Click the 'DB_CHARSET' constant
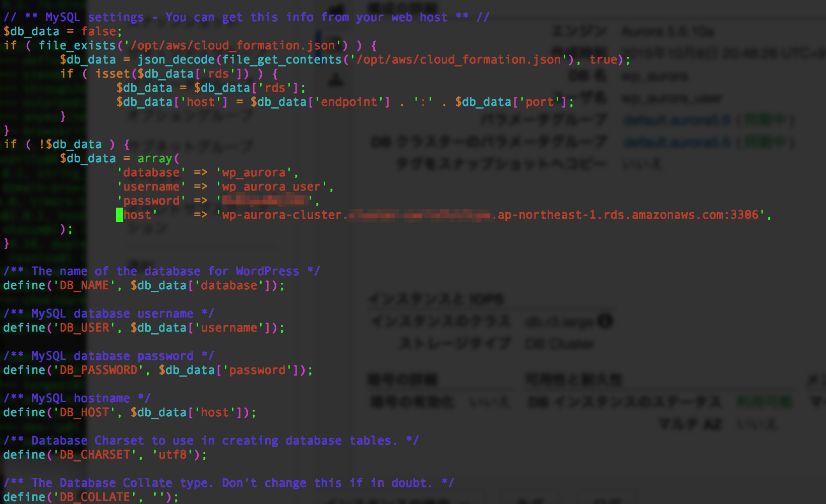This screenshot has width=826, height=504. coord(95,455)
